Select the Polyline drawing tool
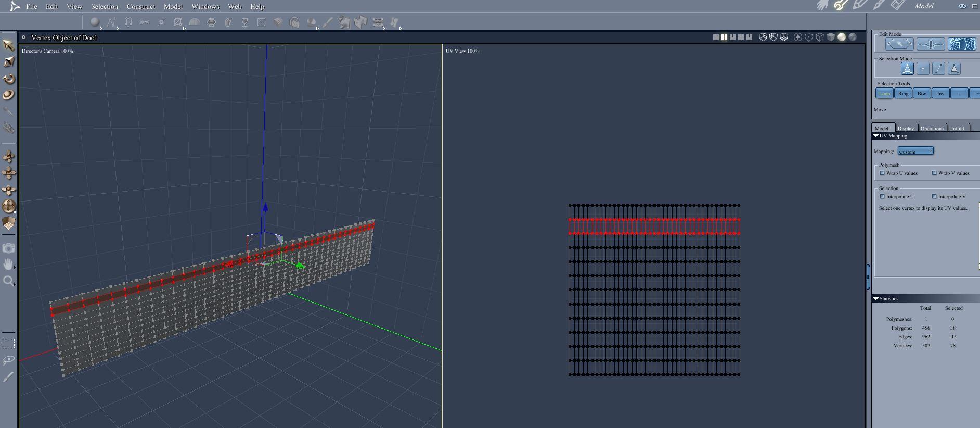The width and height of the screenshot is (980, 428). (111, 22)
